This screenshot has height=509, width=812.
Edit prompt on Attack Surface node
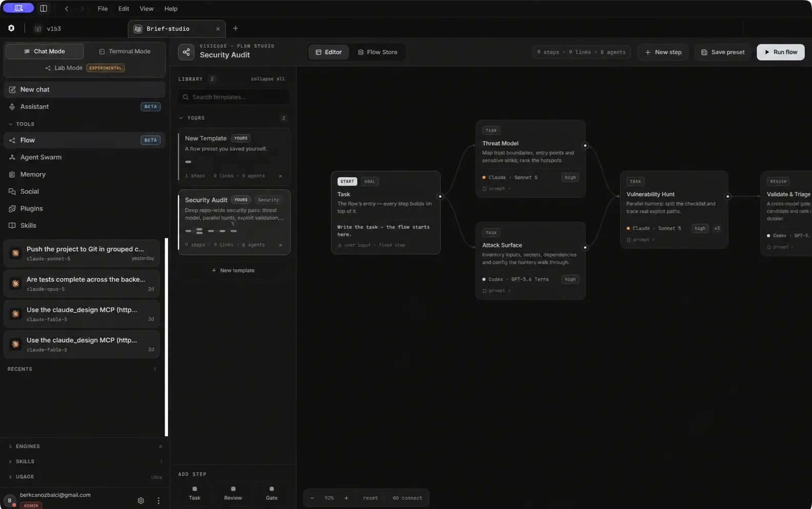click(497, 291)
